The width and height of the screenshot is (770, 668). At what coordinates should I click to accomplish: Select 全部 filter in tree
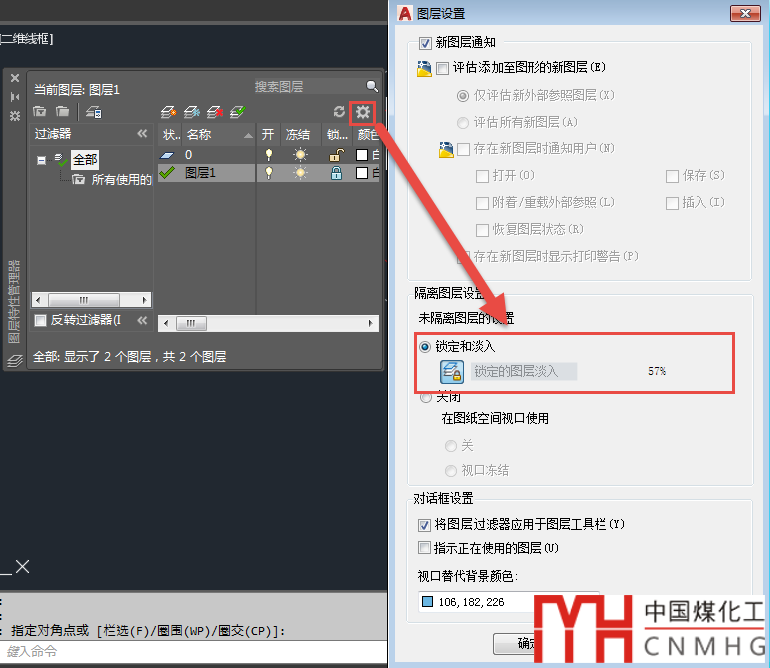click(85, 160)
